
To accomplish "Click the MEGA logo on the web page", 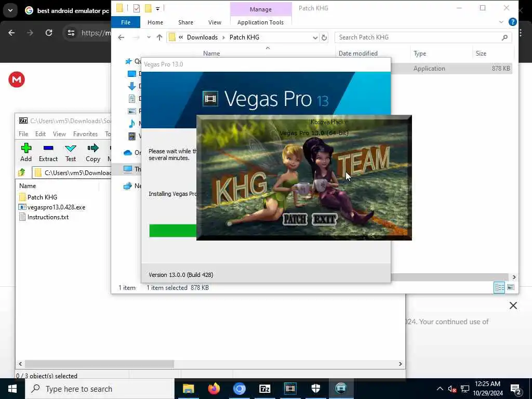I will (x=17, y=79).
